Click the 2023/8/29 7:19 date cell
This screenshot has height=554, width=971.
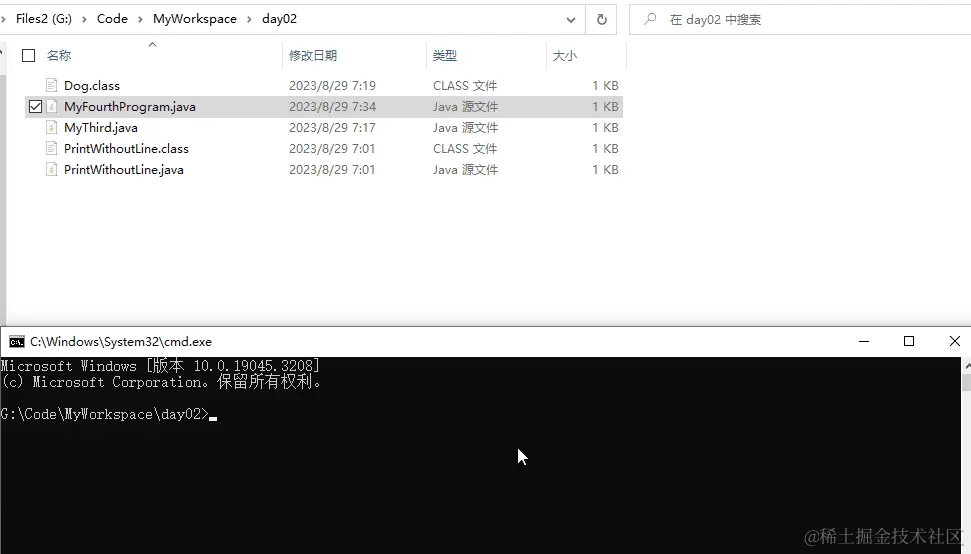332,85
